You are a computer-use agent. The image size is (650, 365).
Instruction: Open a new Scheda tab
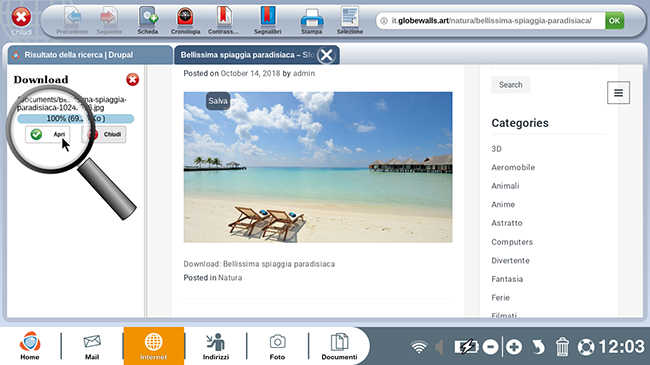tap(148, 20)
